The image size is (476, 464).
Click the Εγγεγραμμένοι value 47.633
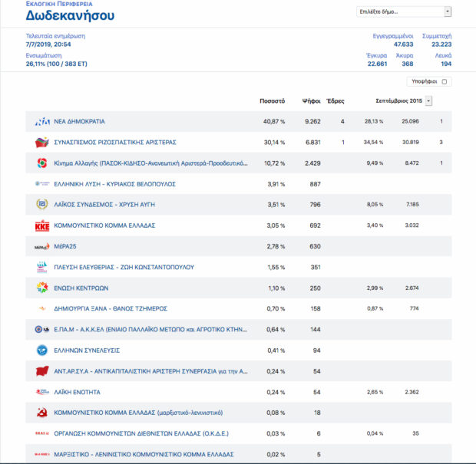403,44
